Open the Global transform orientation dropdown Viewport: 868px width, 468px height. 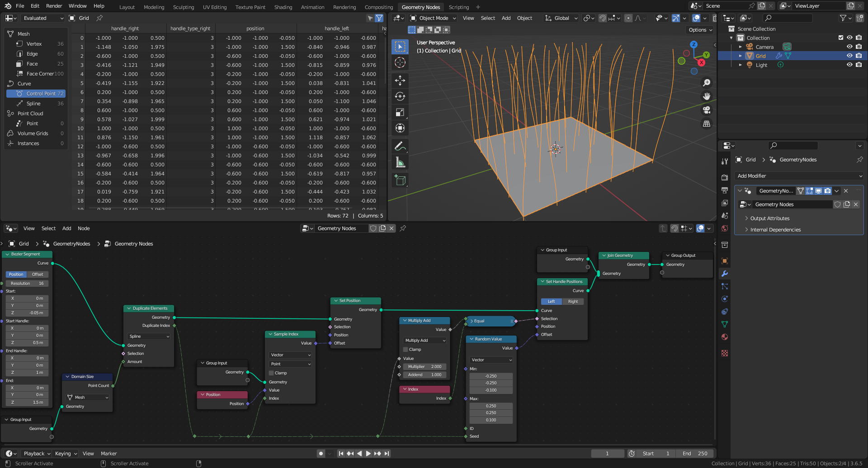click(x=561, y=18)
